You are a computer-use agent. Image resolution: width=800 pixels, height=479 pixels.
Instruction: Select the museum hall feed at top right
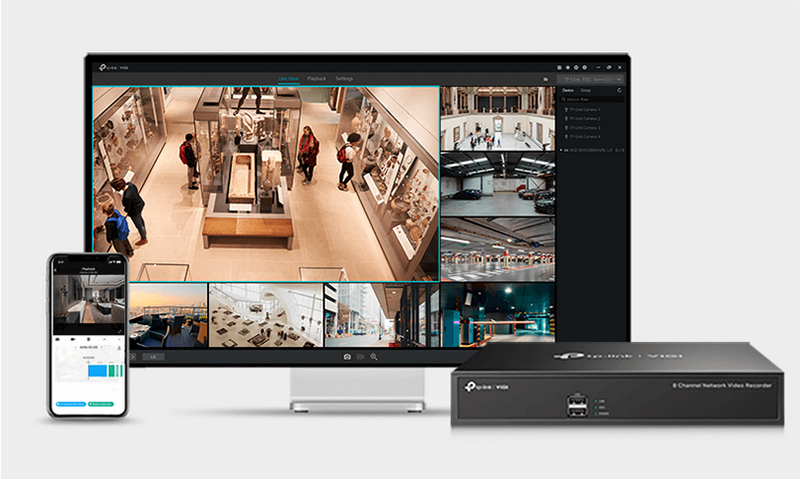coord(498,118)
